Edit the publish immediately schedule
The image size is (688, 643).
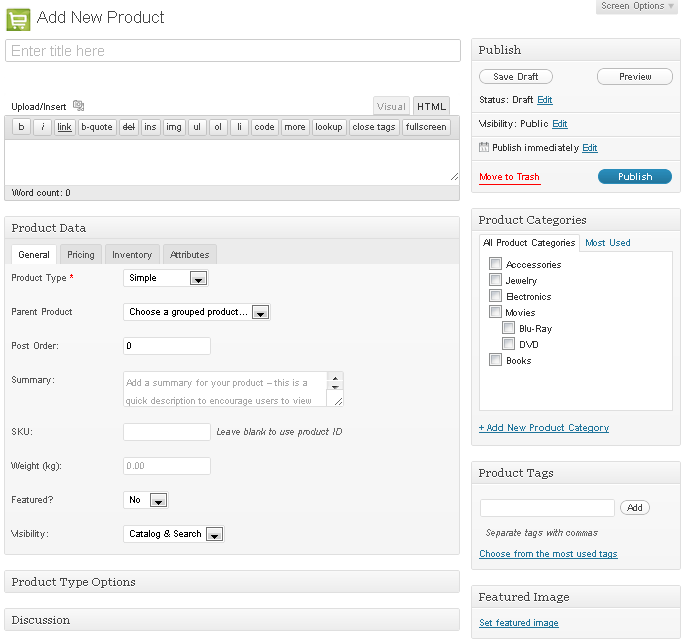coord(590,148)
